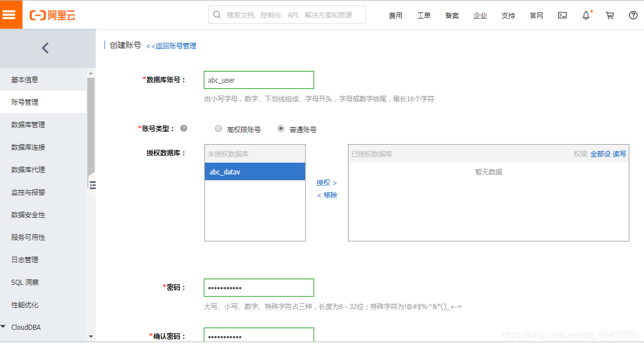The width and height of the screenshot is (644, 345).
Task: Click the sidebar scroll-up arrow
Action: tap(91, 73)
